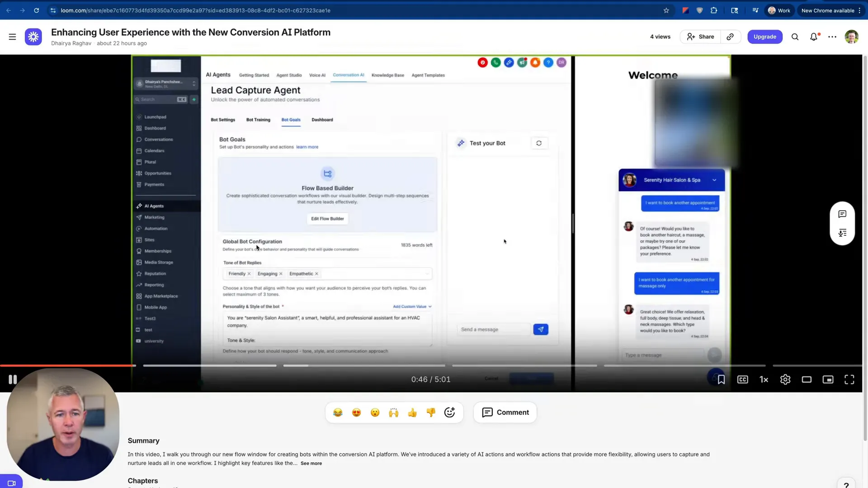Enter fullscreen playback
Viewport: 868px width, 488px height.
coord(849,380)
